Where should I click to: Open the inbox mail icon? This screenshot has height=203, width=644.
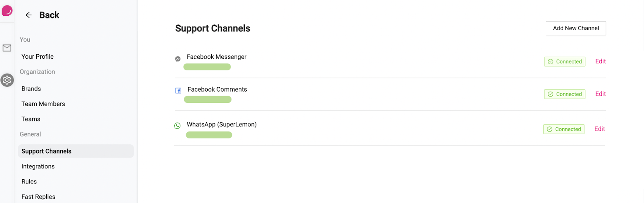point(7,48)
